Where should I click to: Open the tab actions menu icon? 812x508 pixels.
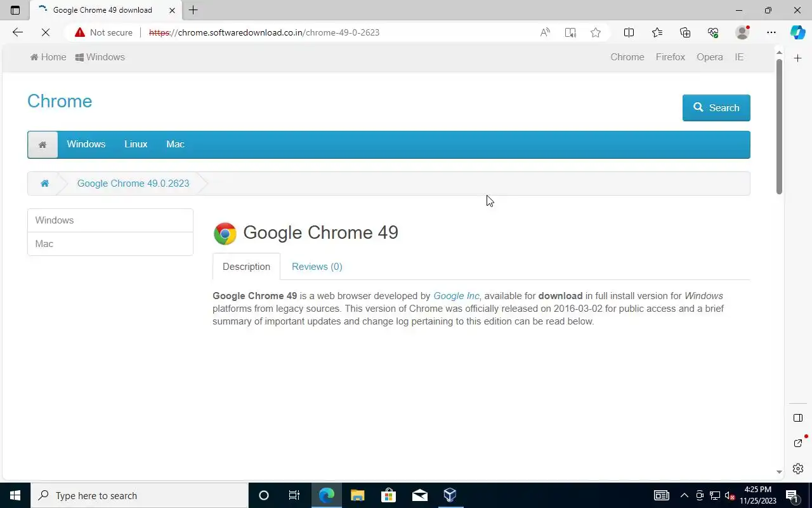(x=15, y=10)
